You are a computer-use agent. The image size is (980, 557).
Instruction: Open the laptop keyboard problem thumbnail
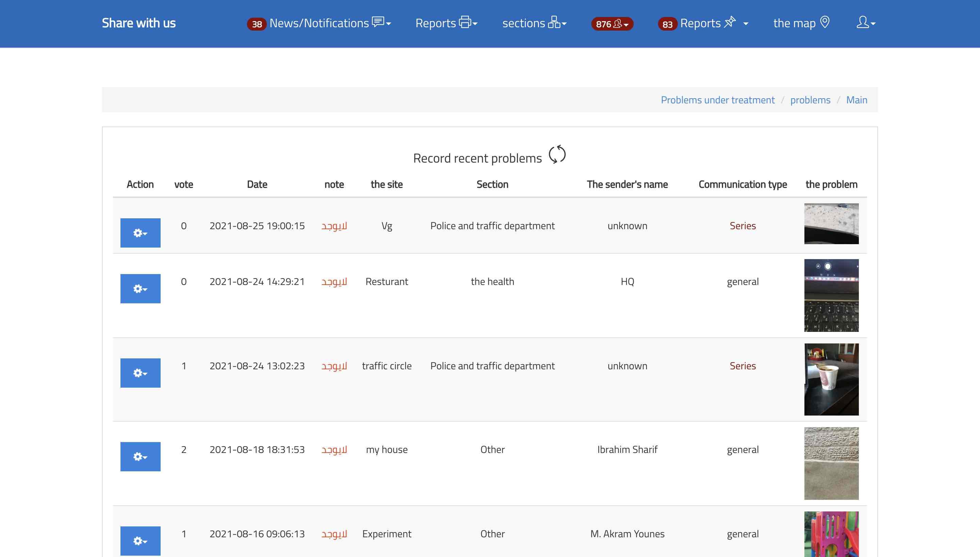click(831, 295)
